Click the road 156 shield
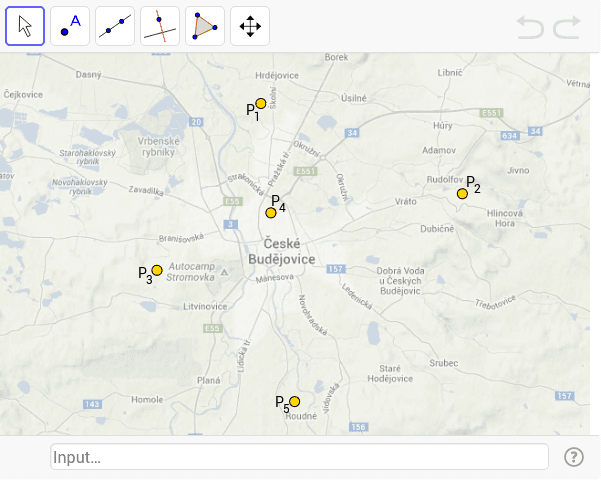This screenshot has height=480, width=601. 358,427
